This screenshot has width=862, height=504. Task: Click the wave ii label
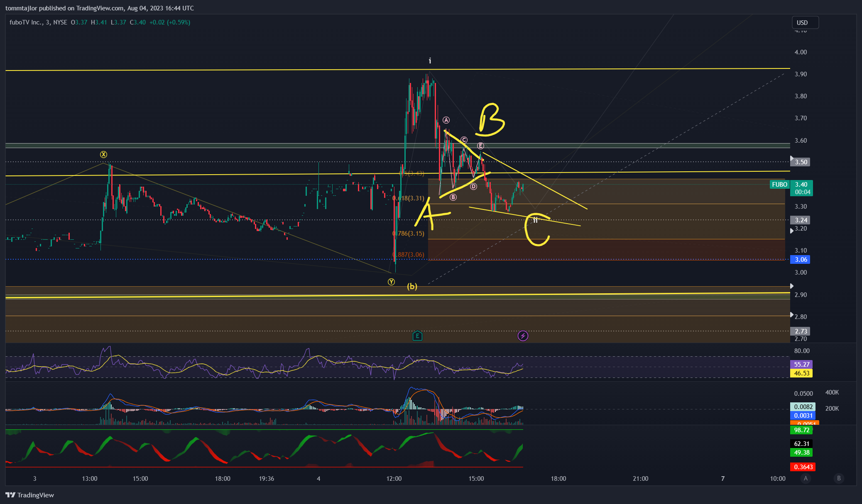click(535, 220)
